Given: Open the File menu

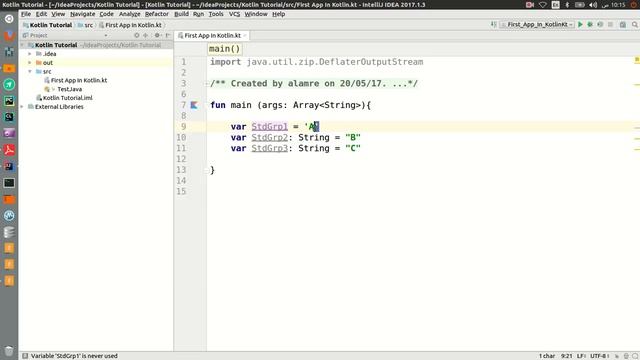Looking at the screenshot, I should [x=26, y=14].
